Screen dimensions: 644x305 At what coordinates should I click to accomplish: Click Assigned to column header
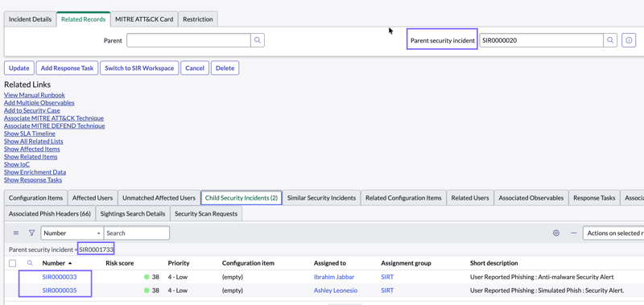[x=330, y=263]
